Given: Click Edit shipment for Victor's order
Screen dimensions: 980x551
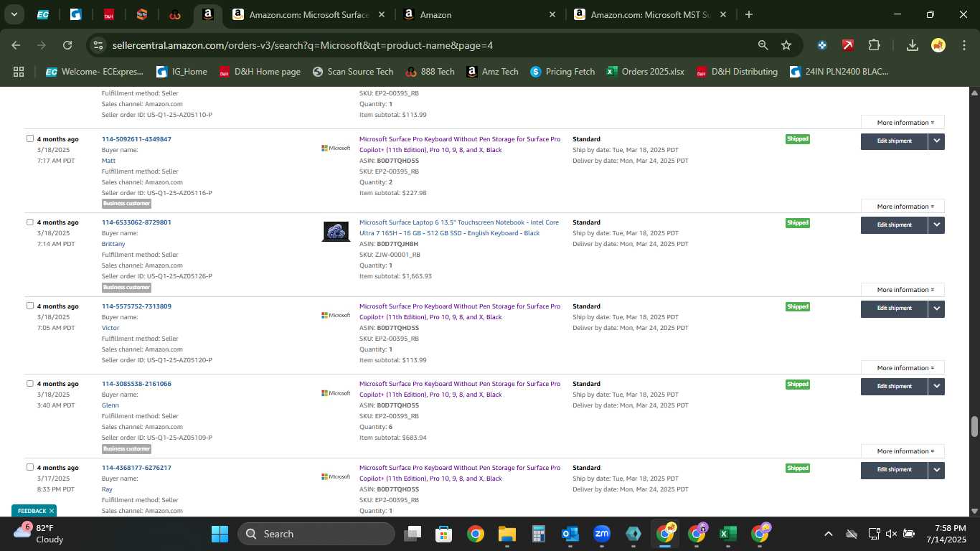Looking at the screenshot, I should tap(894, 309).
